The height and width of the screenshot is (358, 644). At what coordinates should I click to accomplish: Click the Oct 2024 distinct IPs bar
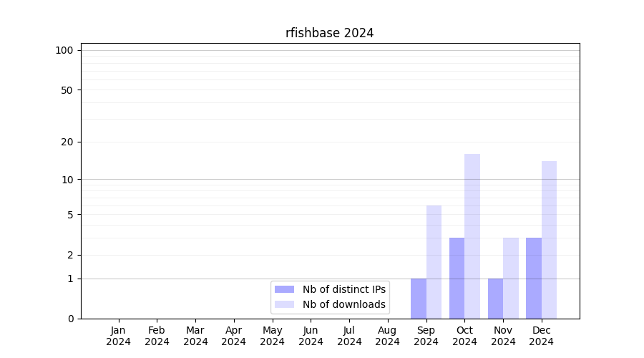(x=457, y=278)
